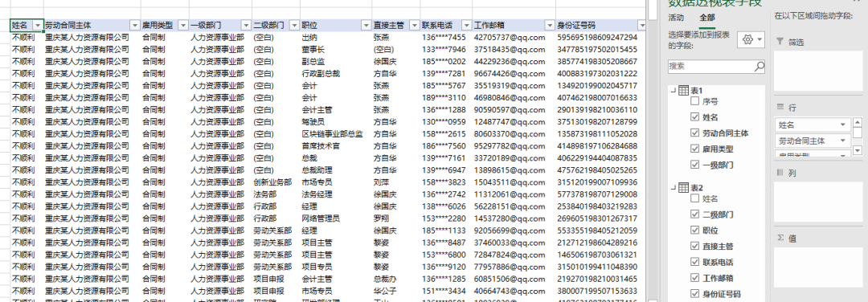868x302 pixels.
Task: Select ID cell 595695198609247294
Action: (x=601, y=38)
